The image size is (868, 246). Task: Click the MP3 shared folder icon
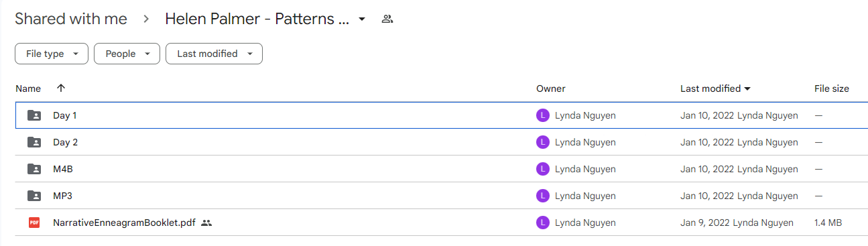click(34, 196)
